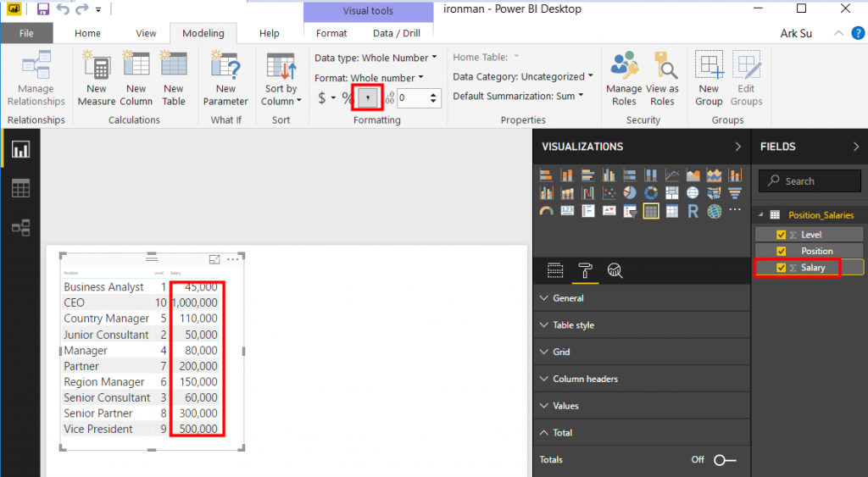Click the Fields Search box
Image resolution: width=868 pixels, height=477 pixels.
point(810,181)
